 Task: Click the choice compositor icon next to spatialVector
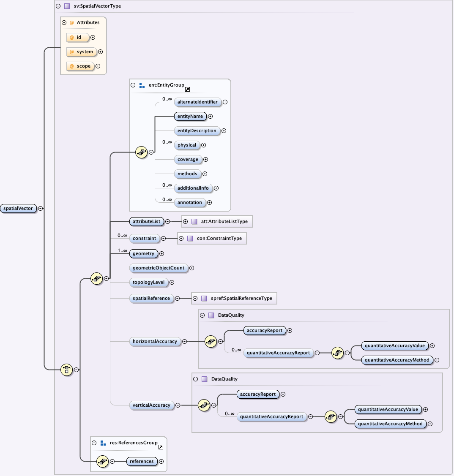point(66,370)
